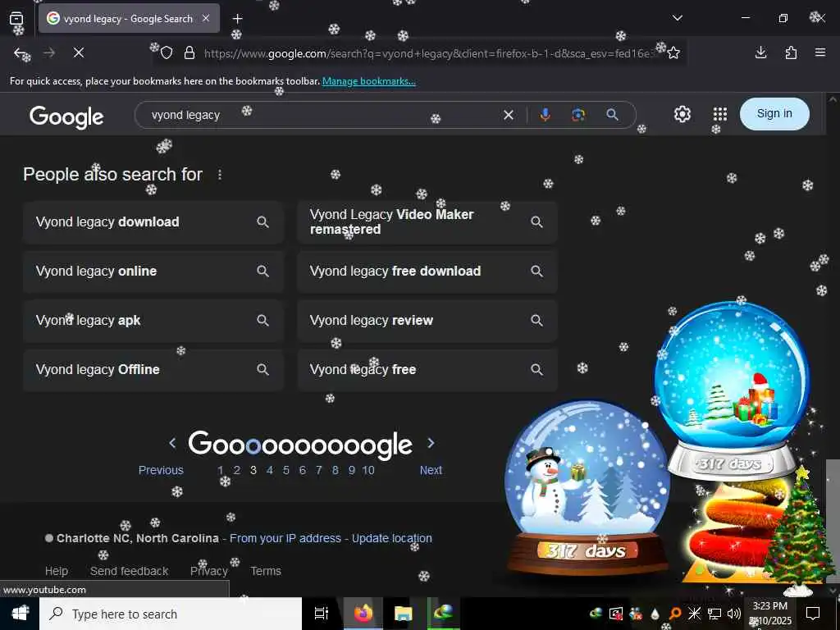Click the Firefox taskbar icon
Image resolution: width=840 pixels, height=630 pixels.
click(363, 614)
